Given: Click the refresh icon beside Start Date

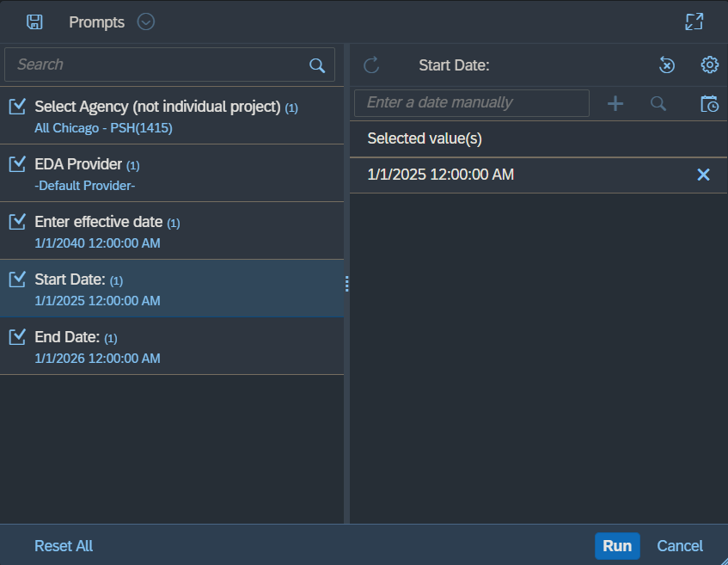Looking at the screenshot, I should point(371,65).
